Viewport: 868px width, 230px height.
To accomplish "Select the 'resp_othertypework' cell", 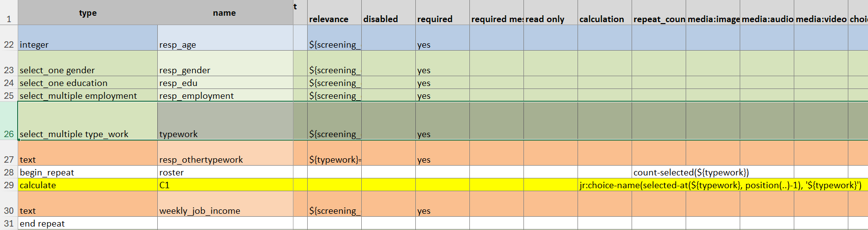I will pos(225,153).
